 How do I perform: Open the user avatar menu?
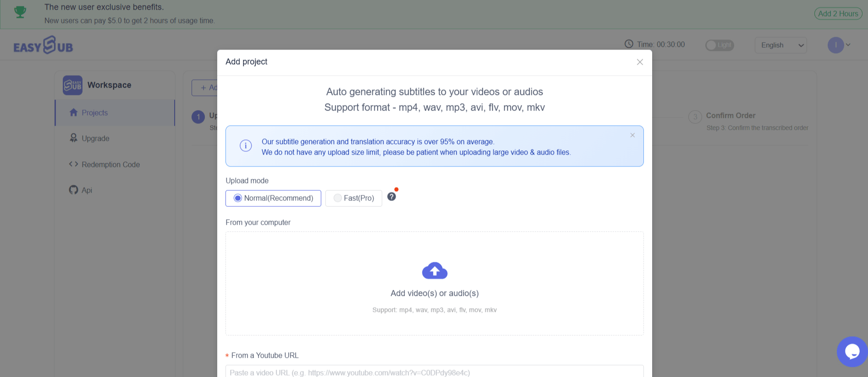point(835,45)
